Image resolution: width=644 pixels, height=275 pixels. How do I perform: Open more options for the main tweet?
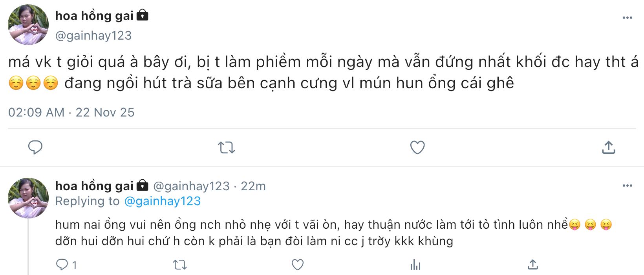click(627, 18)
